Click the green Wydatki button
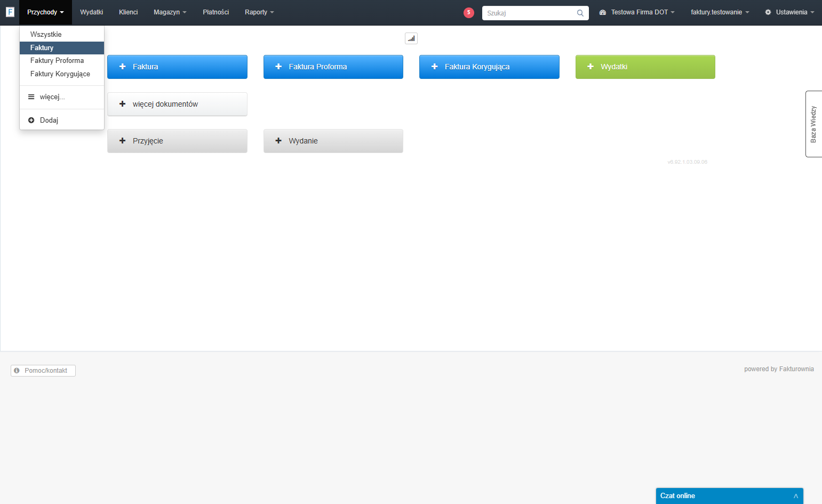 645,67
